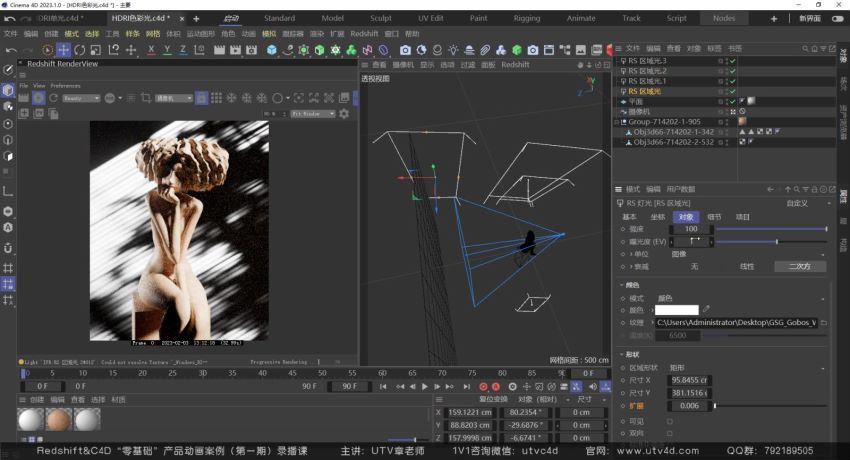
Task: Click the first clapperboard render view icon
Action: (x=219, y=50)
